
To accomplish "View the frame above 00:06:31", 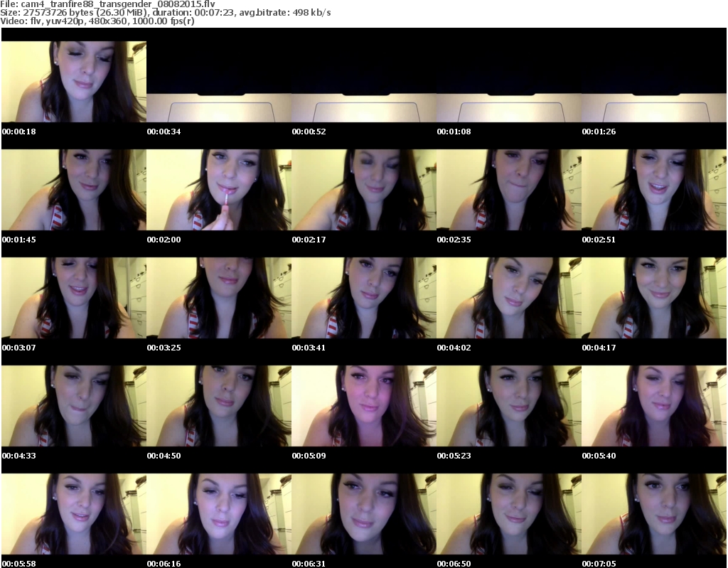I will 363,514.
